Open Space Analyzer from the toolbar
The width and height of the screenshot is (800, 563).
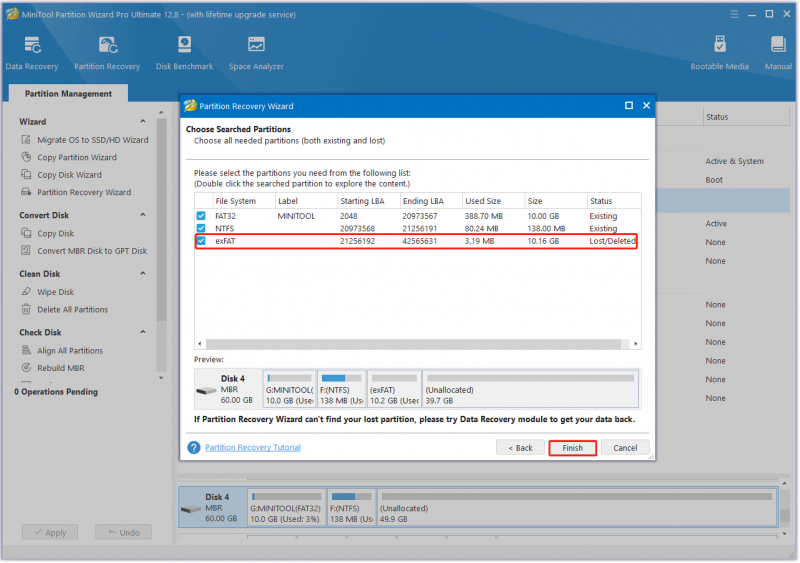(x=256, y=53)
